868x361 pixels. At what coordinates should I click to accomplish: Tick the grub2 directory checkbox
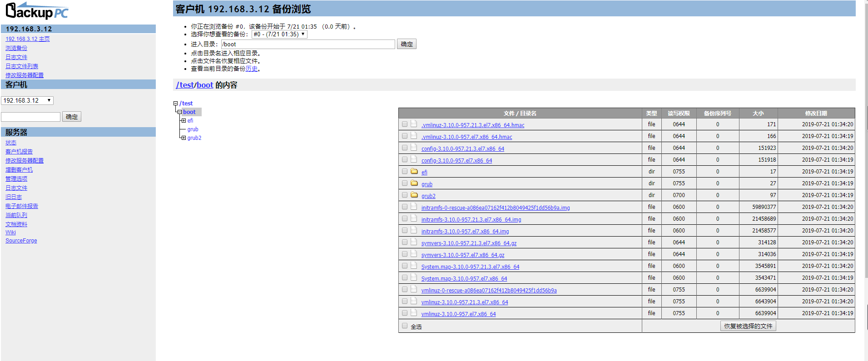coord(405,195)
